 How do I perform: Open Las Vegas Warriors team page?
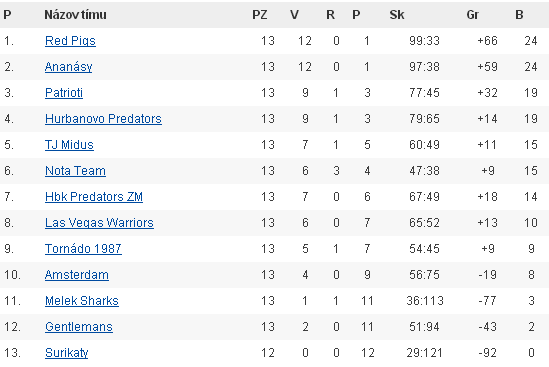pos(99,223)
